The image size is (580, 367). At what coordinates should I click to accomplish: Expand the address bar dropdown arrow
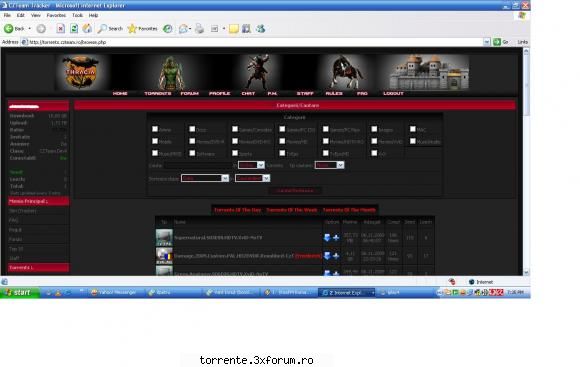point(487,42)
